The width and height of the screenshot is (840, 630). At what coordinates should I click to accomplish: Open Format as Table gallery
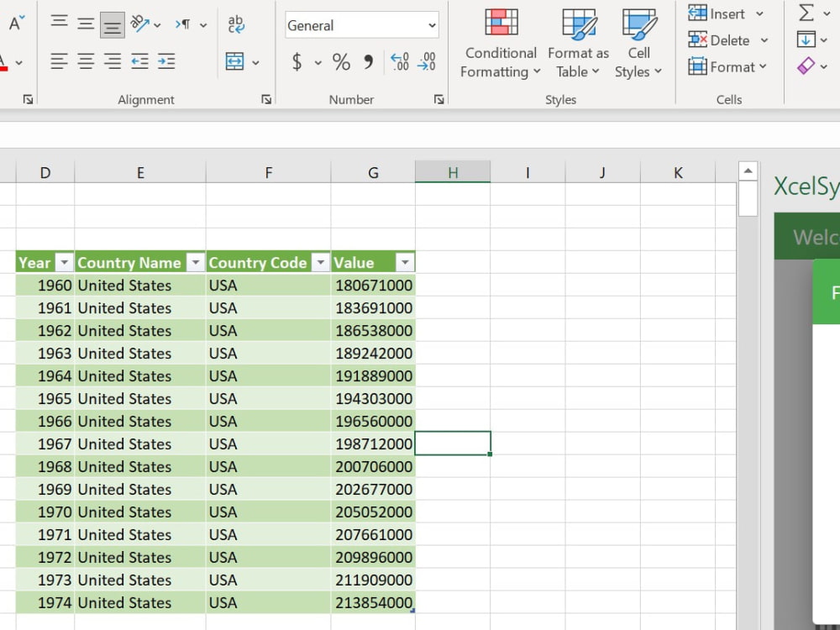click(x=579, y=43)
